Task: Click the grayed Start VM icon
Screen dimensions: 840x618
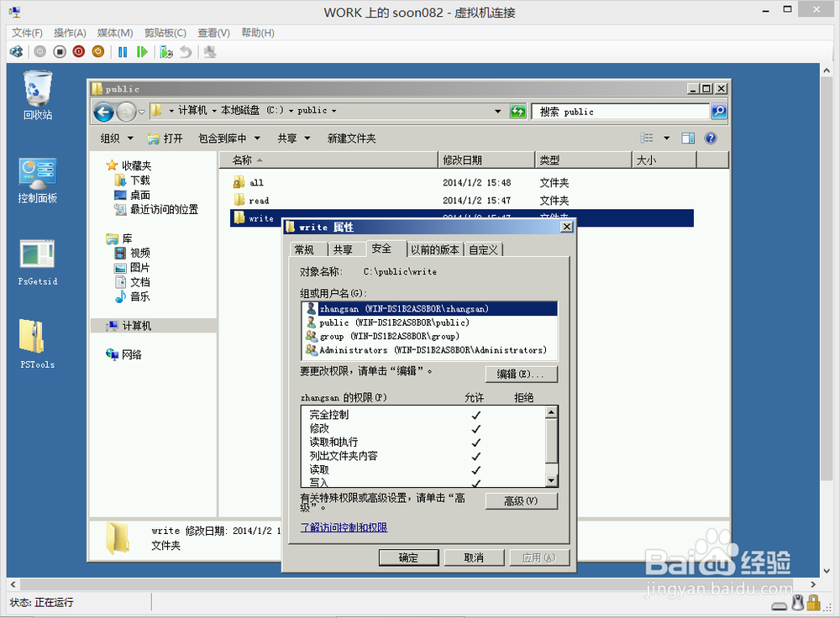Action: [40, 52]
